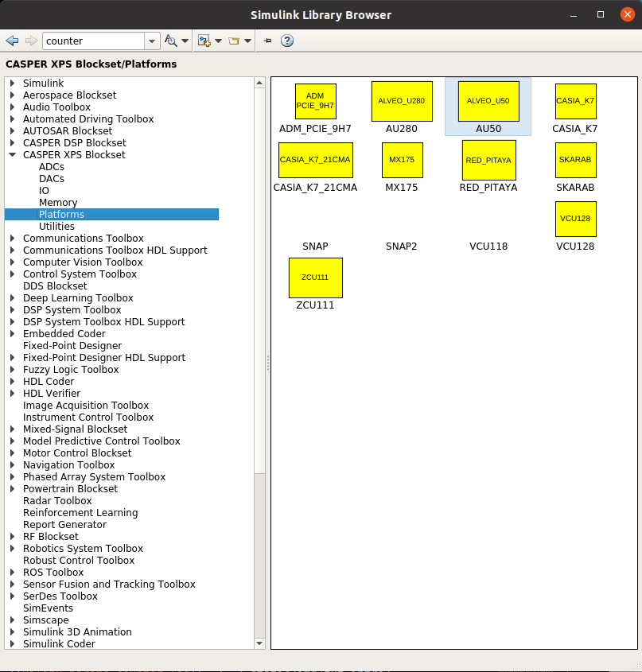Expand the Communications Toolbox HDL Support node
The width and height of the screenshot is (642, 672).
[13, 251]
